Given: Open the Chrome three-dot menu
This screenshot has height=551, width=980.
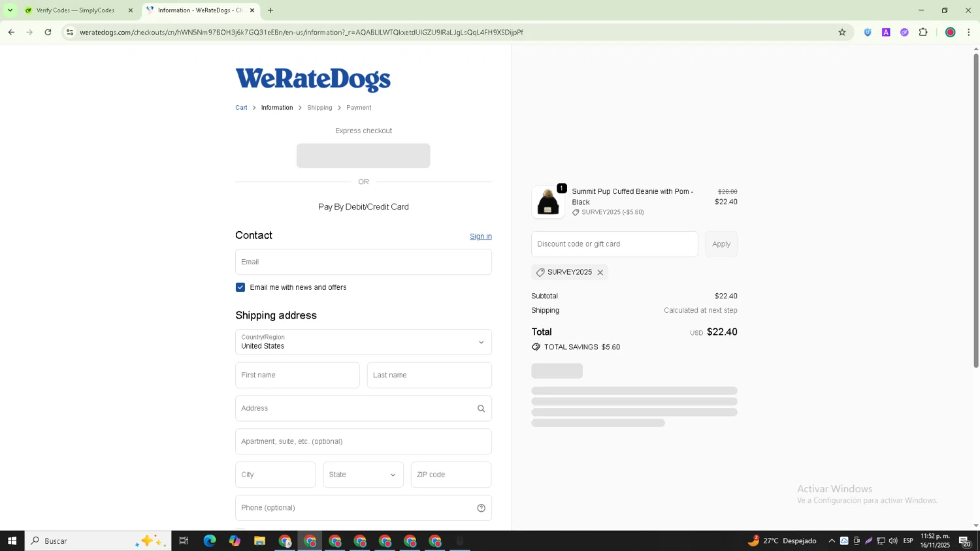Looking at the screenshot, I should click(x=969, y=32).
